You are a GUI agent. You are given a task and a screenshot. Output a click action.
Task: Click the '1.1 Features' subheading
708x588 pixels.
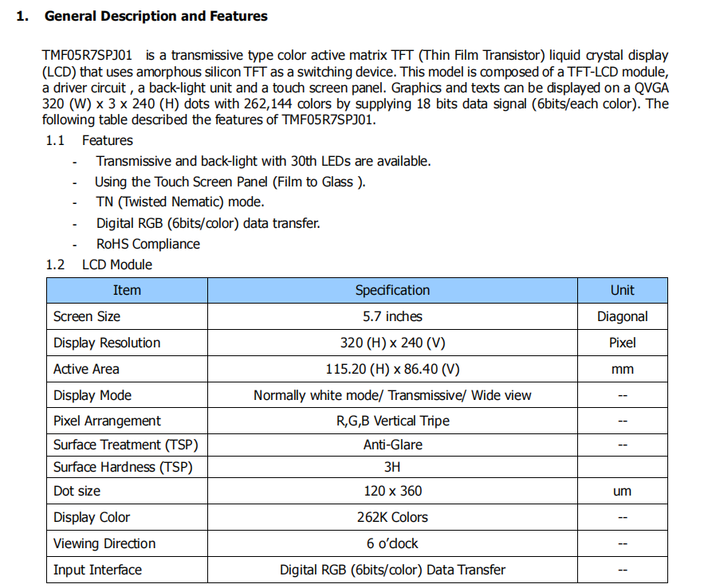tap(89, 141)
